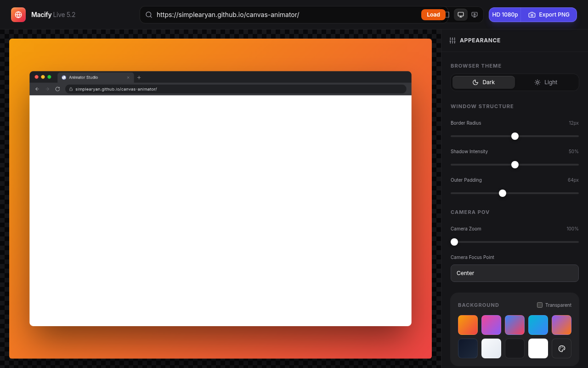Screen dimensions: 588x368
Task: Click the reload icon in mock browser
Action: [x=57, y=89]
